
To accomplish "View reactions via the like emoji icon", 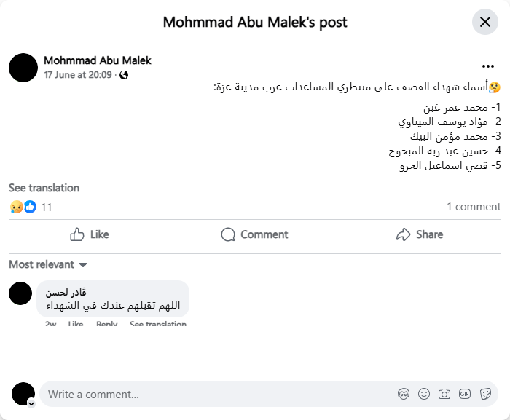I will (x=30, y=207).
